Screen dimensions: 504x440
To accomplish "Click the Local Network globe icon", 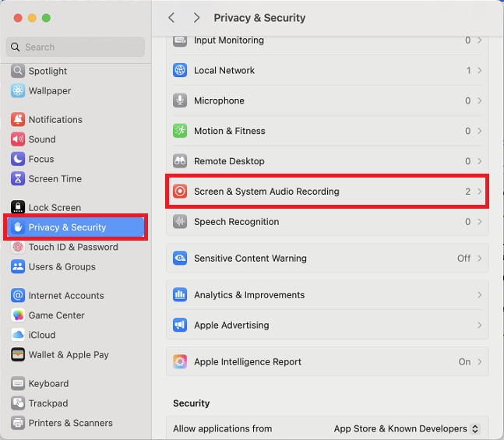I will click(x=180, y=70).
